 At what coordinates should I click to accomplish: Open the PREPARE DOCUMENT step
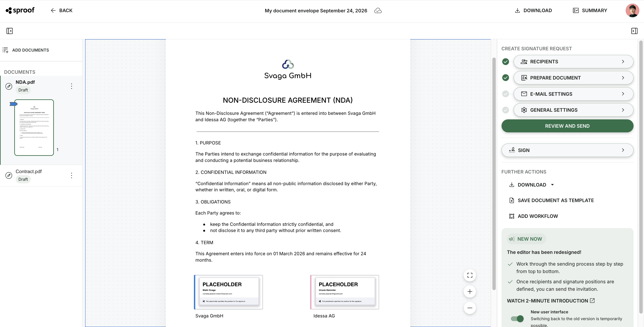click(x=573, y=78)
